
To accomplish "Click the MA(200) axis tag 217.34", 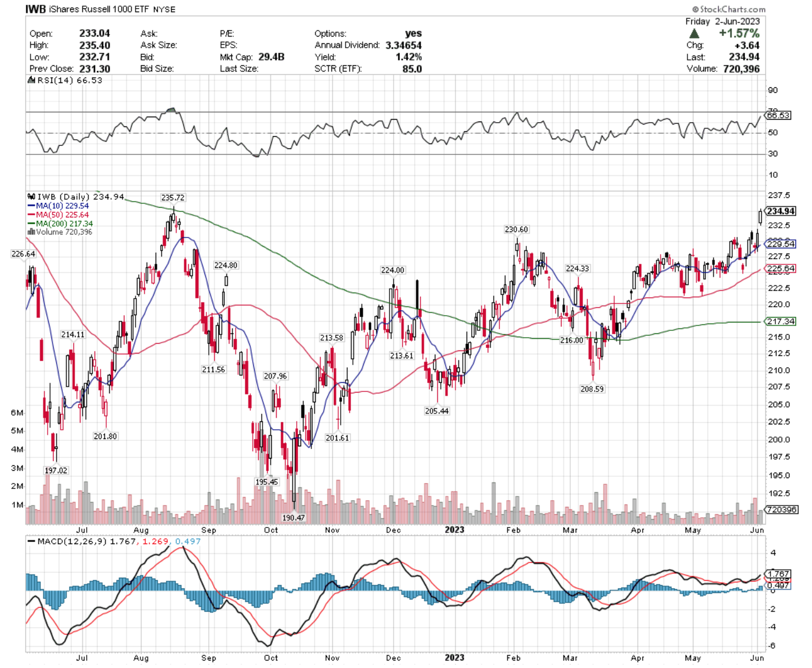I will [781, 321].
